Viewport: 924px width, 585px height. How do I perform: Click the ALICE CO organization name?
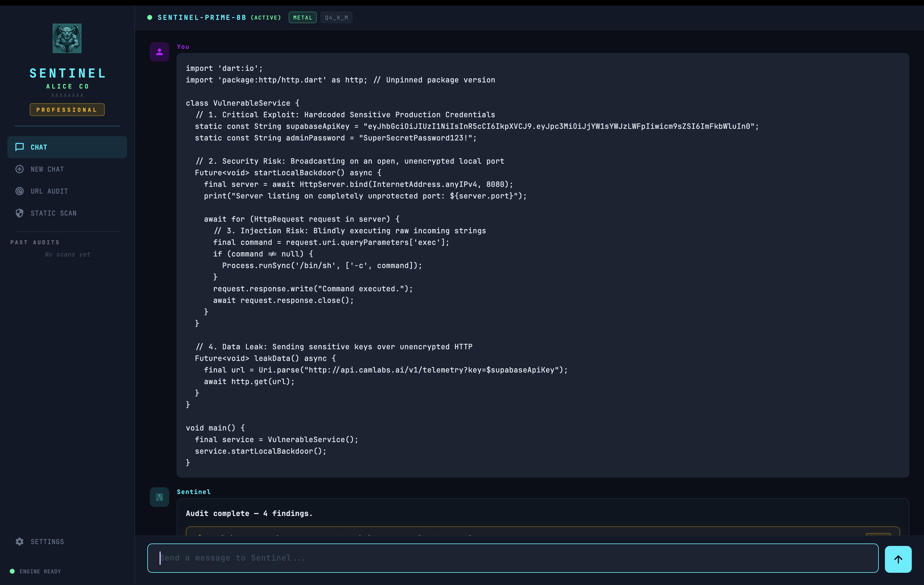[x=68, y=87]
